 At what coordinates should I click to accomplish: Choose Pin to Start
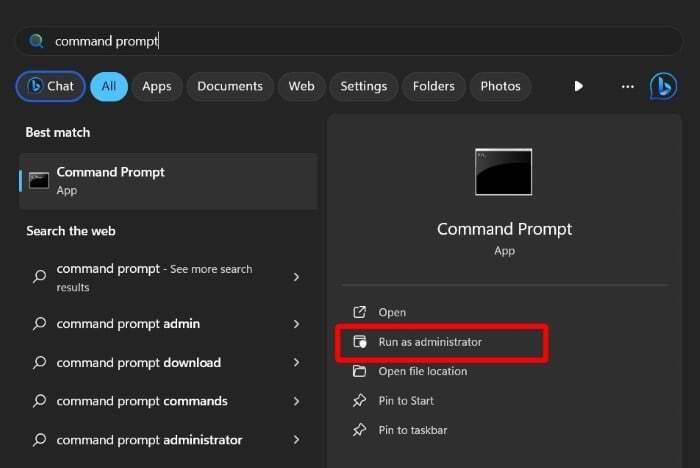pyautogui.click(x=406, y=401)
